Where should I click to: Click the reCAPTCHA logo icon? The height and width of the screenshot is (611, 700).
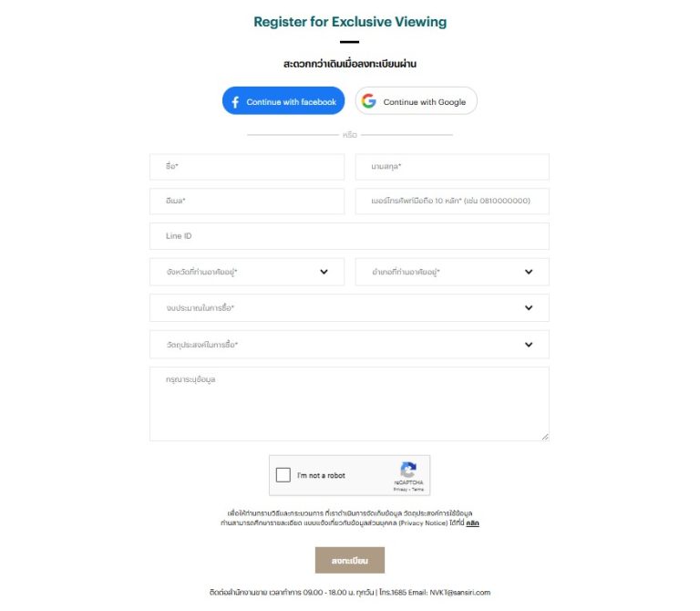(x=408, y=470)
